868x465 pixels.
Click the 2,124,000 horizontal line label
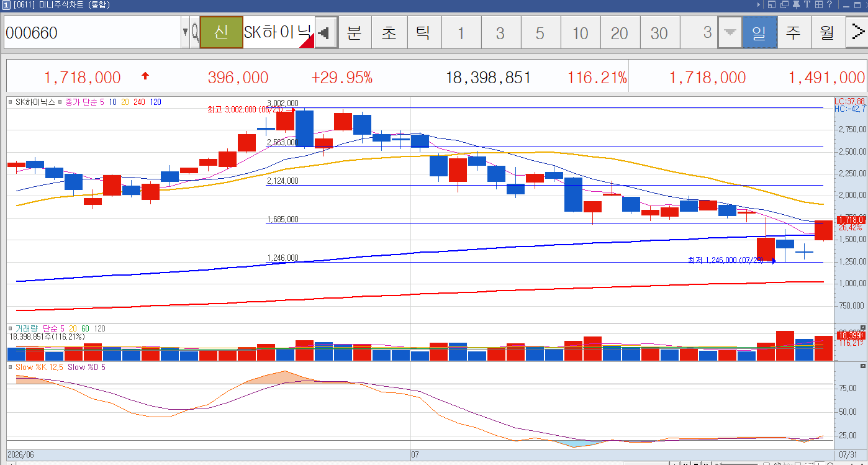pos(283,181)
